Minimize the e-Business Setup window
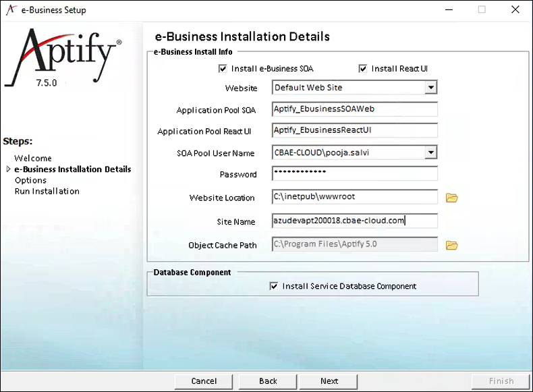This screenshot has height=392, width=533. (449, 9)
